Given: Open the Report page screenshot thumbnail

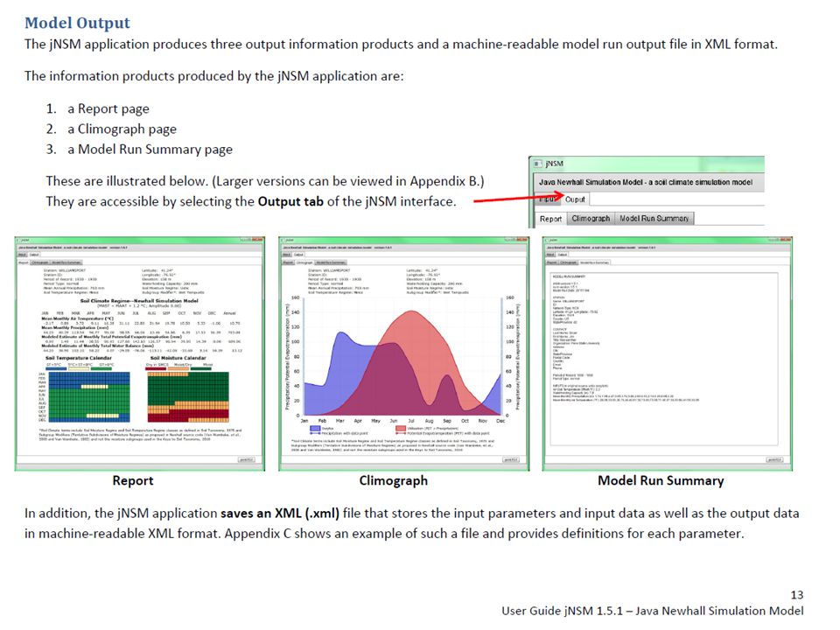Looking at the screenshot, I should [x=140, y=353].
